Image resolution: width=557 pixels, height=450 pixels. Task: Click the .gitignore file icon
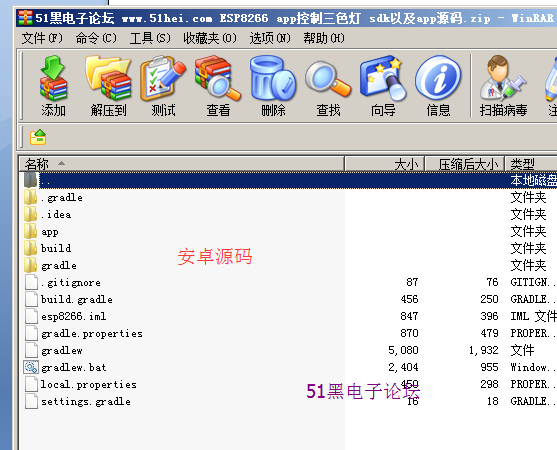click(31, 282)
